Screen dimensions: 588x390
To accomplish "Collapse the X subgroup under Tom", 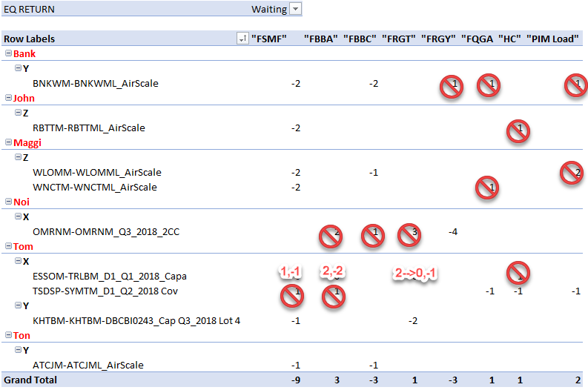I will pyautogui.click(x=19, y=261).
